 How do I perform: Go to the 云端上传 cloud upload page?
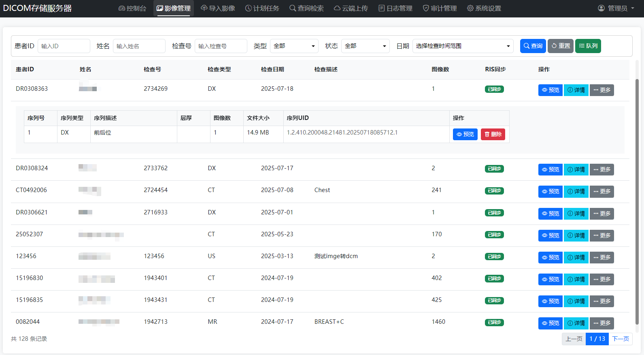[x=351, y=8]
